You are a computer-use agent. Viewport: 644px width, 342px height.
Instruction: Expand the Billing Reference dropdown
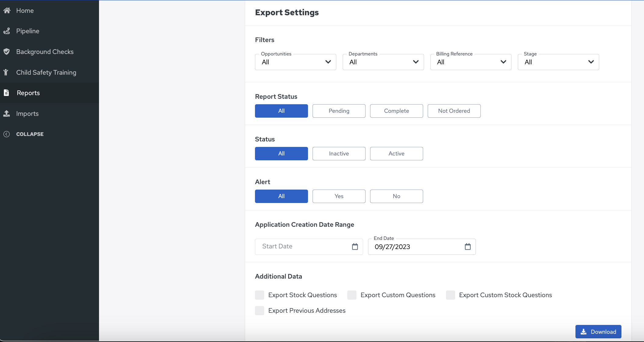471,62
